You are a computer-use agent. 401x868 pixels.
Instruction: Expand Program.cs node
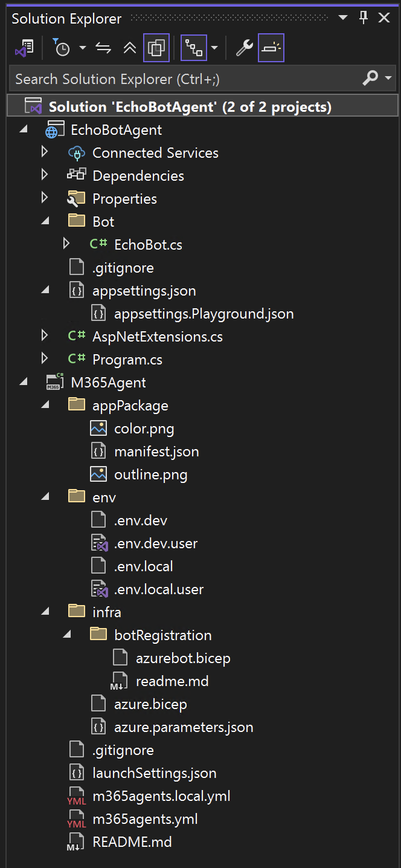(x=44, y=359)
